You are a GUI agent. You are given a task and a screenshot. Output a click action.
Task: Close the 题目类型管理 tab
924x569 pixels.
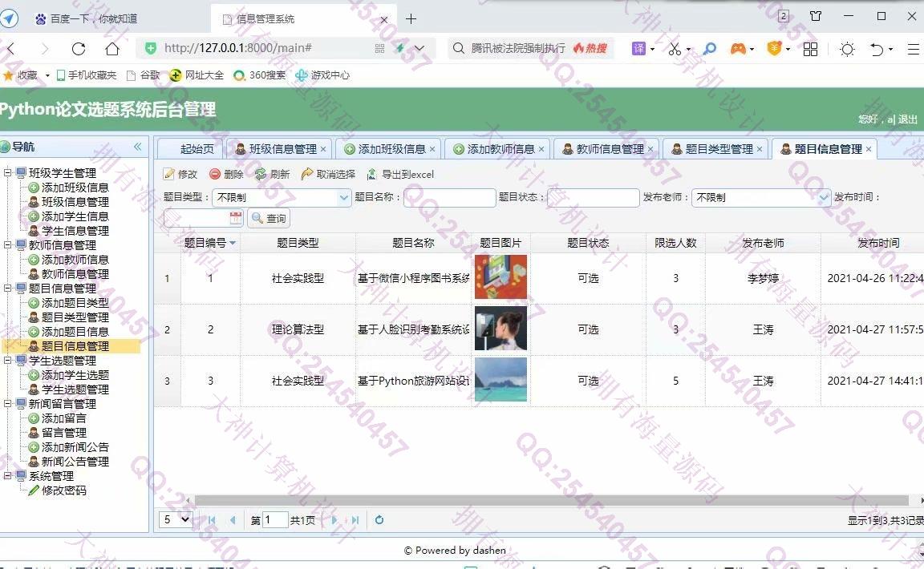coord(760,149)
